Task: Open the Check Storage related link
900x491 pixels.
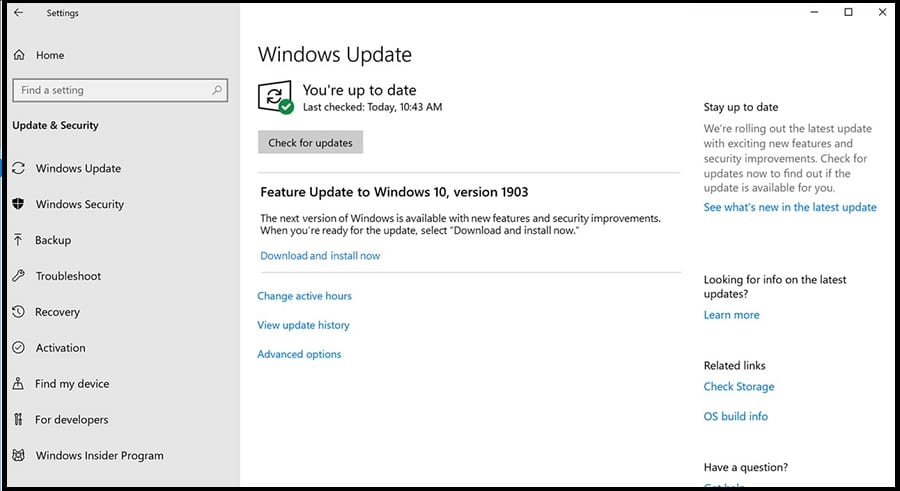Action: [739, 386]
